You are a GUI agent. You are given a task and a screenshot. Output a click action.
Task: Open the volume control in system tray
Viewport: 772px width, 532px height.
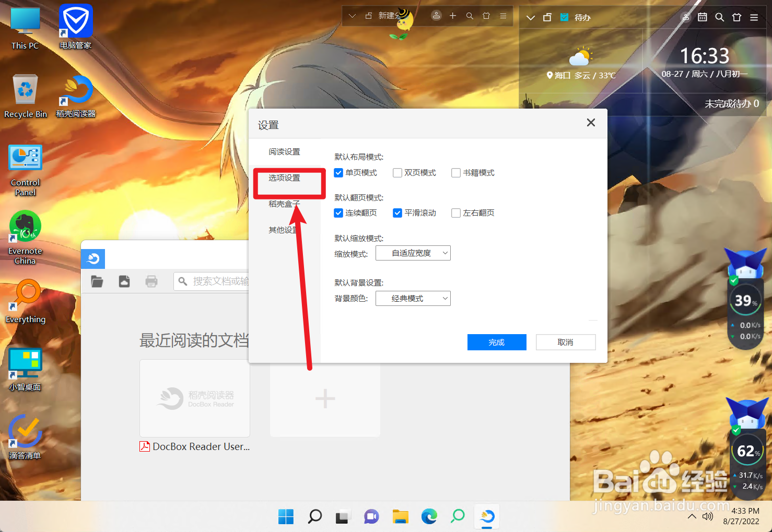tap(708, 516)
